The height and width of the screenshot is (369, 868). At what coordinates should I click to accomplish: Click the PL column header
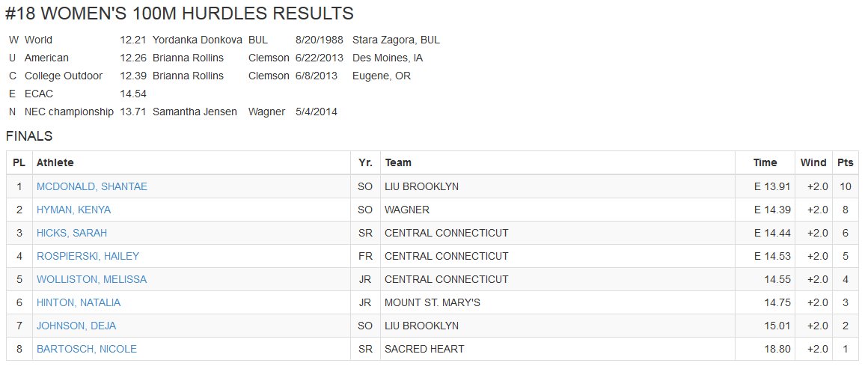point(19,163)
